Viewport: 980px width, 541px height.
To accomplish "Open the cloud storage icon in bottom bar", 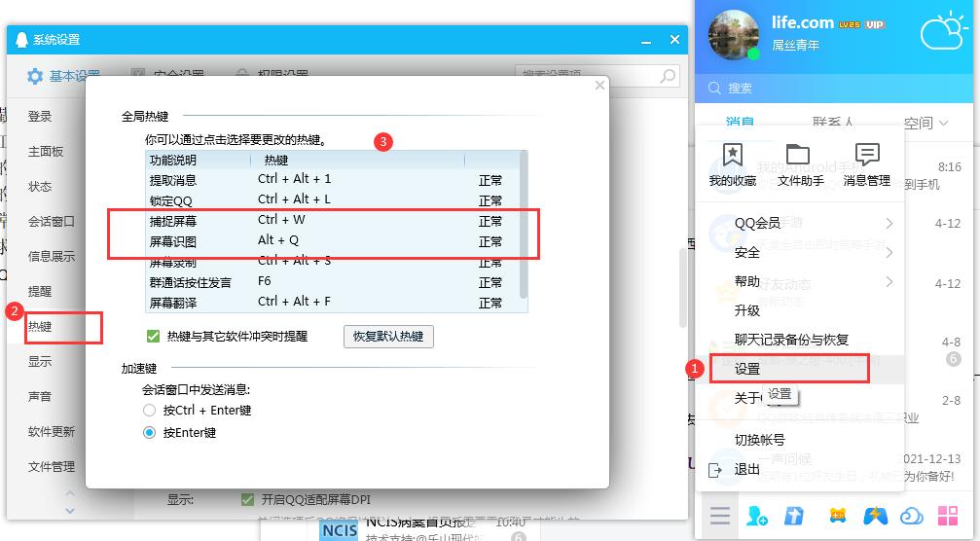I will click(x=911, y=517).
